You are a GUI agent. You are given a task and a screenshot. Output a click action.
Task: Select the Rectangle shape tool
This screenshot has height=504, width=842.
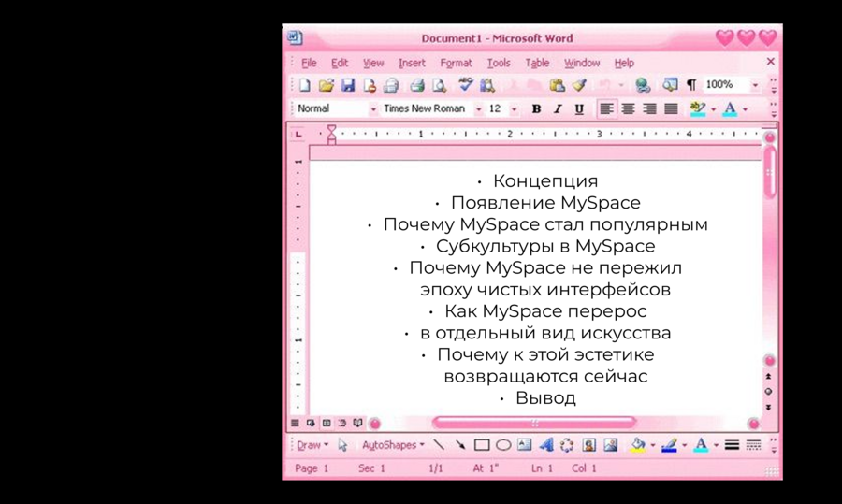pyautogui.click(x=482, y=445)
